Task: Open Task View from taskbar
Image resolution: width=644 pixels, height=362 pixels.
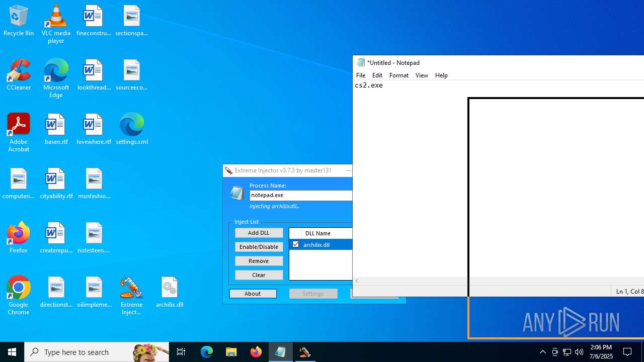Action: (x=181, y=352)
